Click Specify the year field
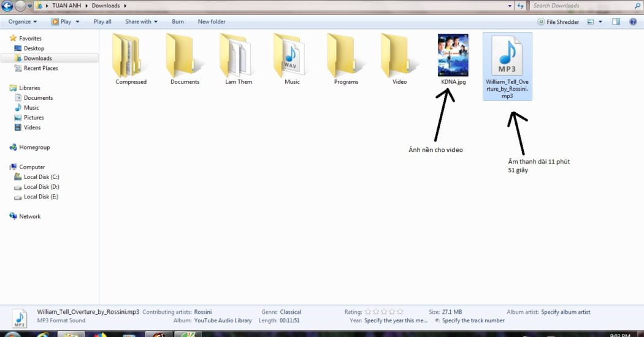 tap(396, 320)
